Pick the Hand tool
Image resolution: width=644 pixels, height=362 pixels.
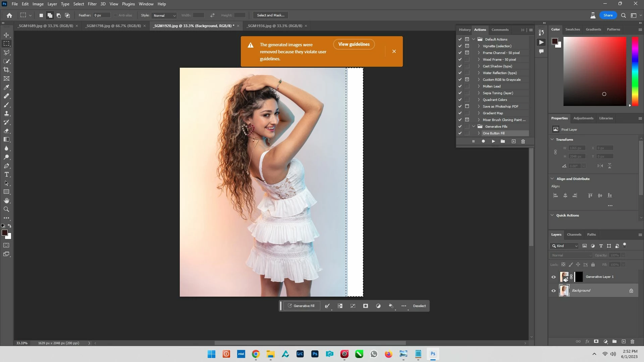(6, 201)
